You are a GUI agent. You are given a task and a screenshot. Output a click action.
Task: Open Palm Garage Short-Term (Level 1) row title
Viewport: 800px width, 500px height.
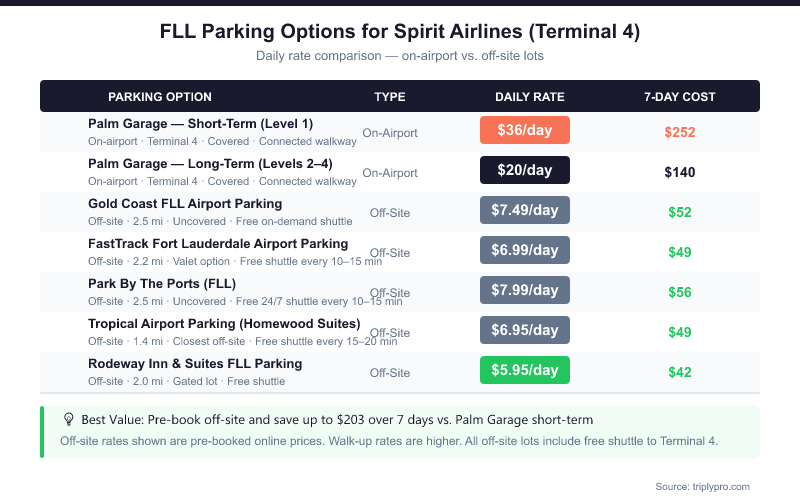point(200,124)
